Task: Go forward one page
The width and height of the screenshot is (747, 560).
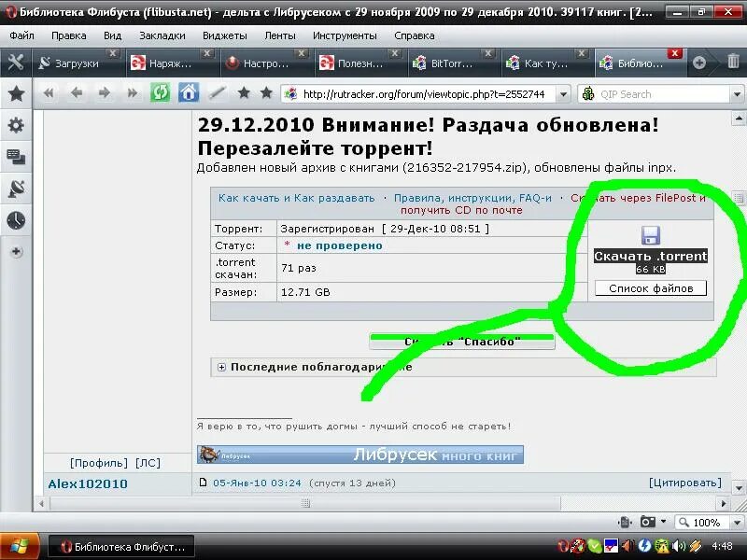Action: point(104,93)
